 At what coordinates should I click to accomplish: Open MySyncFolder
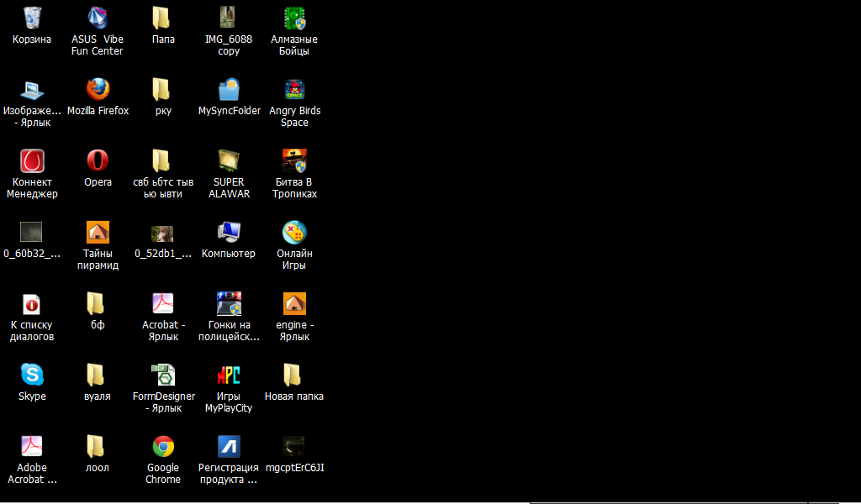[x=229, y=89]
